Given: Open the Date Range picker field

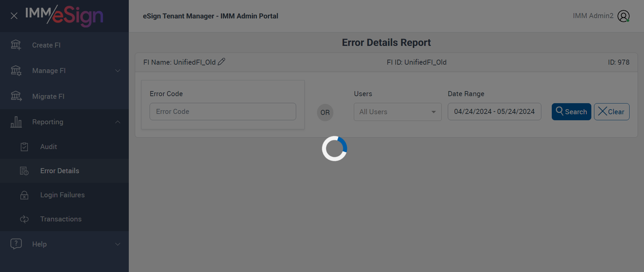Looking at the screenshot, I should 494,112.
